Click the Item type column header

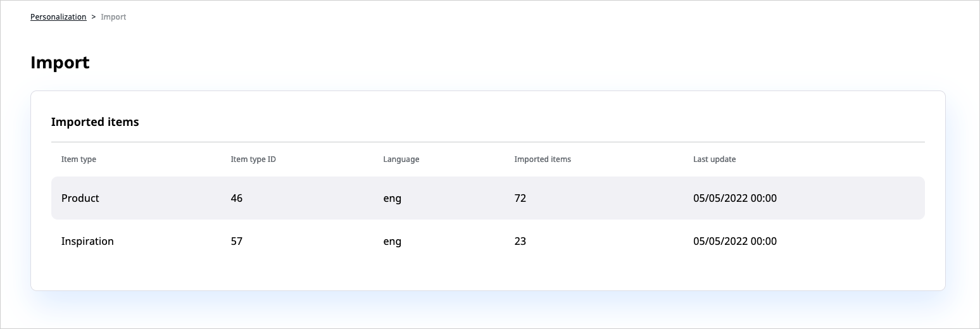click(x=79, y=159)
